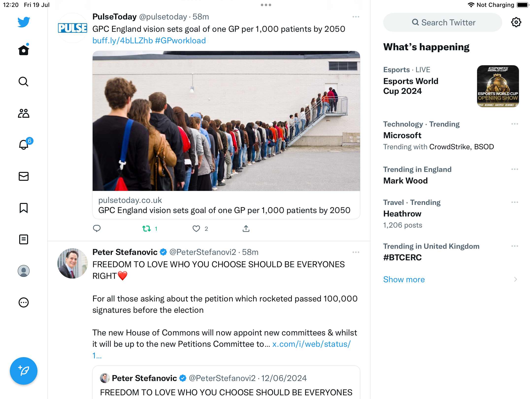
Task: Open Notifications bell in sidebar
Action: (x=24, y=145)
